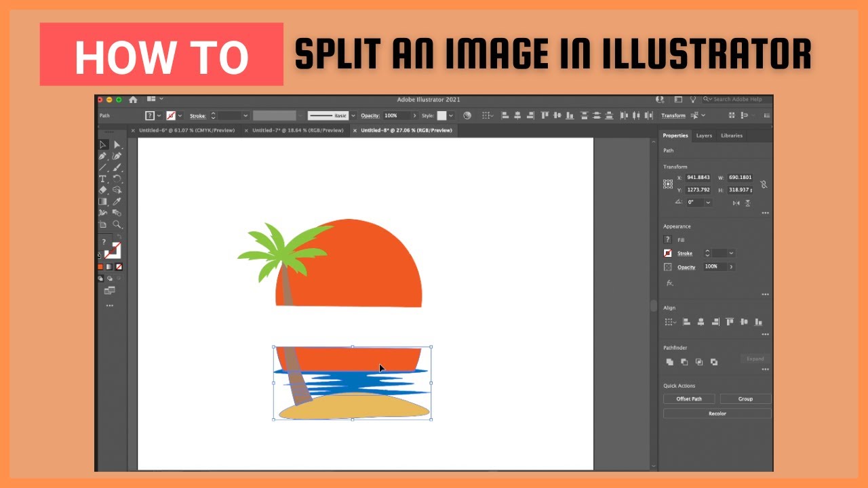
Task: Select the Eraser tool
Action: coord(103,190)
